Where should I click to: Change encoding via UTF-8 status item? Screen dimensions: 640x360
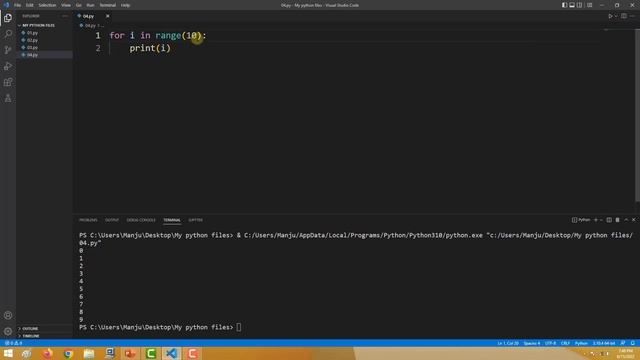pos(550,343)
